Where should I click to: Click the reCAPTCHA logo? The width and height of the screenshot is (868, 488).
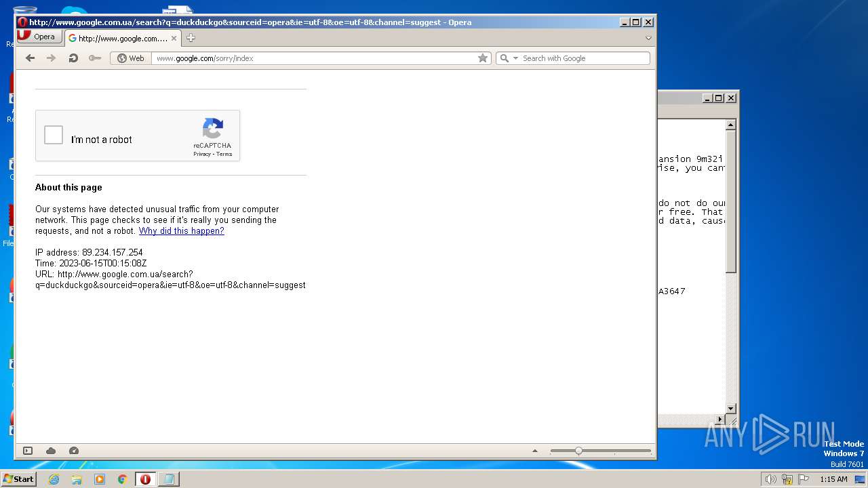point(212,129)
